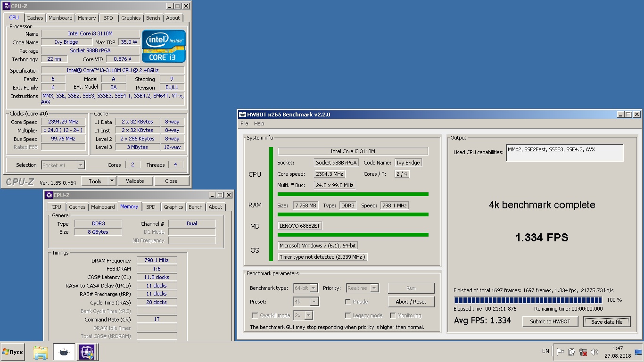The height and width of the screenshot is (362, 644).
Task: Toggle the Monitoring checkbox
Action: click(393, 315)
